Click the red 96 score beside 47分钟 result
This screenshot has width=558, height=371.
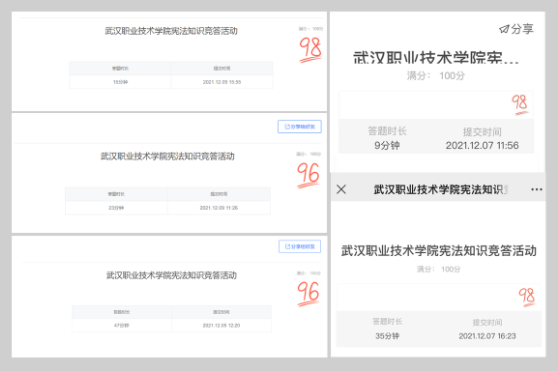point(308,293)
